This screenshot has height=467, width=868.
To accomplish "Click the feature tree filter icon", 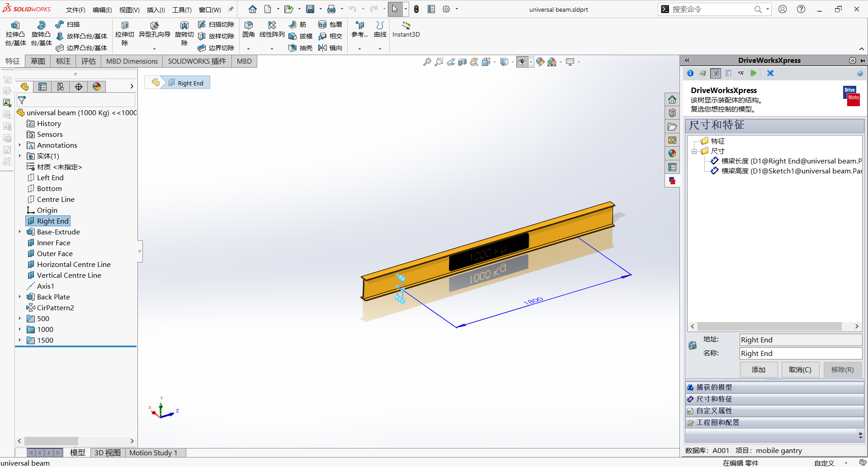I will (22, 100).
